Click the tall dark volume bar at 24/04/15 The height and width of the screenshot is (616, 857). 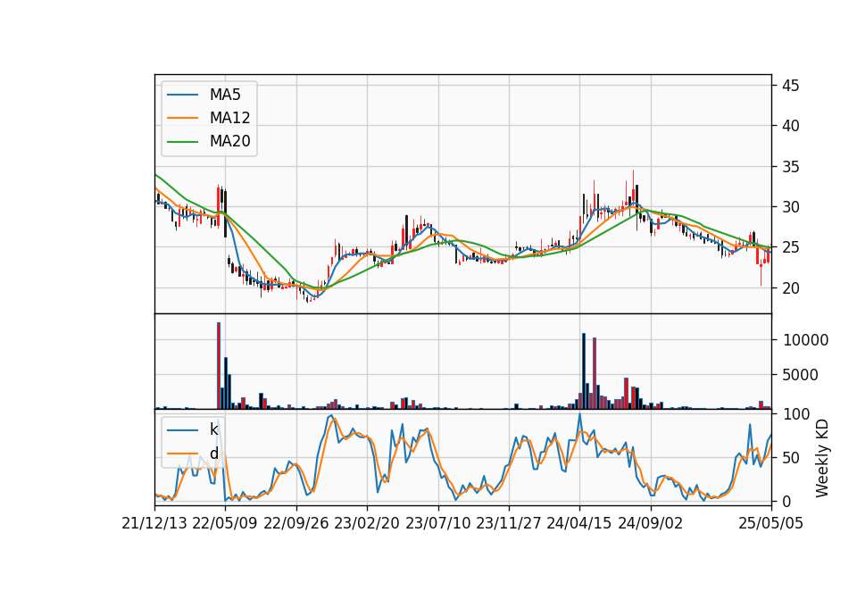point(584,371)
